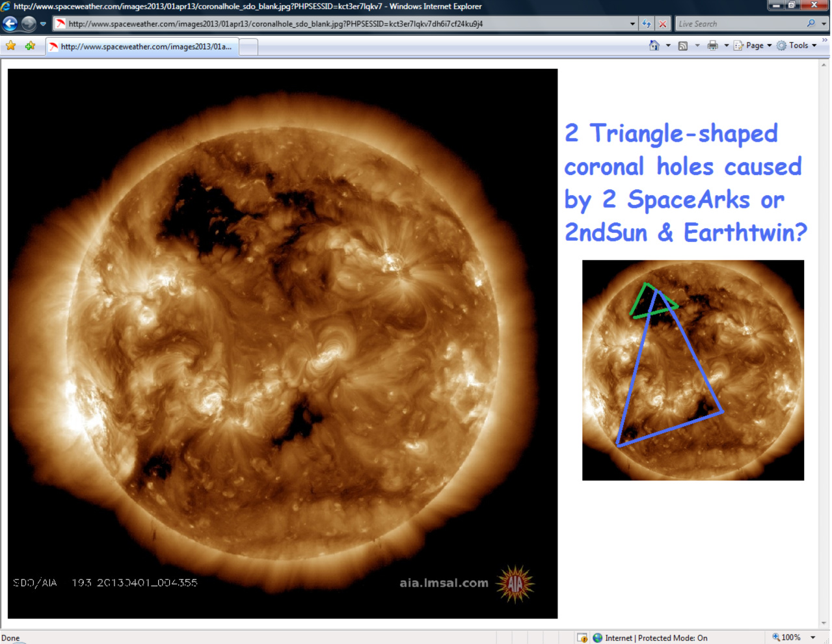Expand the Feeds dropdown arrow
This screenshot has height=644, width=832.
pos(697,46)
